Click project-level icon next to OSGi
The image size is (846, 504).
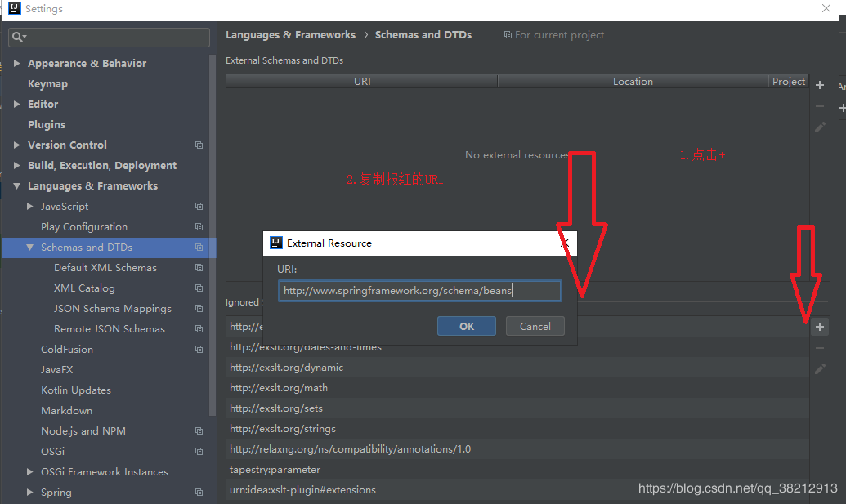coord(199,452)
